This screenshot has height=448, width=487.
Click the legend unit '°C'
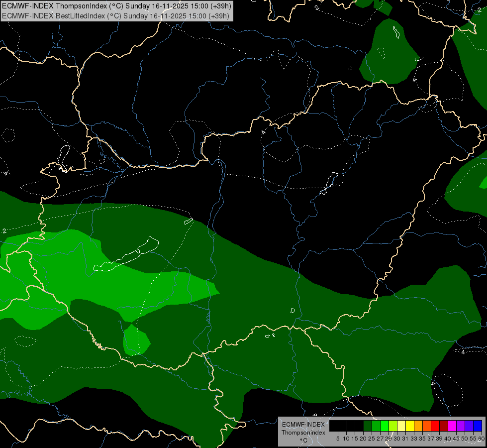[x=304, y=440]
